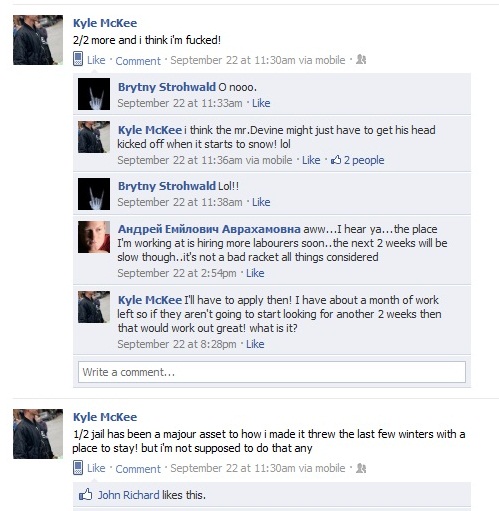Click Comment on the '2/2 more' post
The image size is (499, 511).
tap(138, 61)
